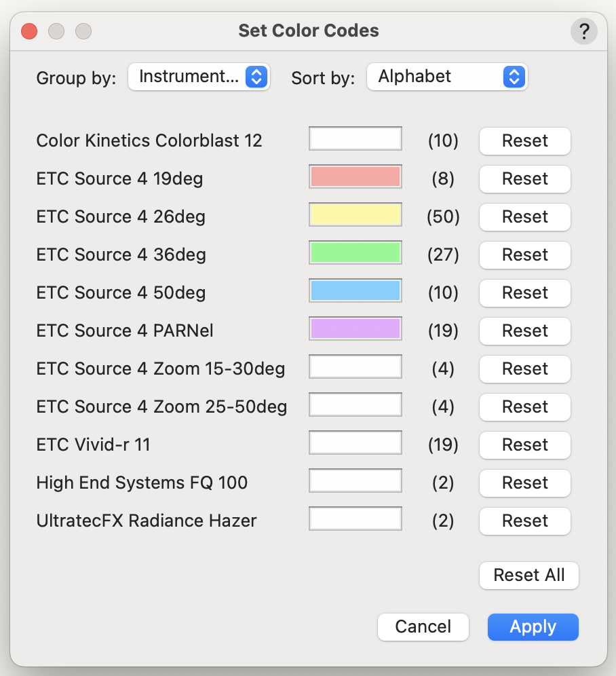616x676 pixels.
Task: Open the blue ETC Source 4 50deg swatch
Action: (355, 291)
